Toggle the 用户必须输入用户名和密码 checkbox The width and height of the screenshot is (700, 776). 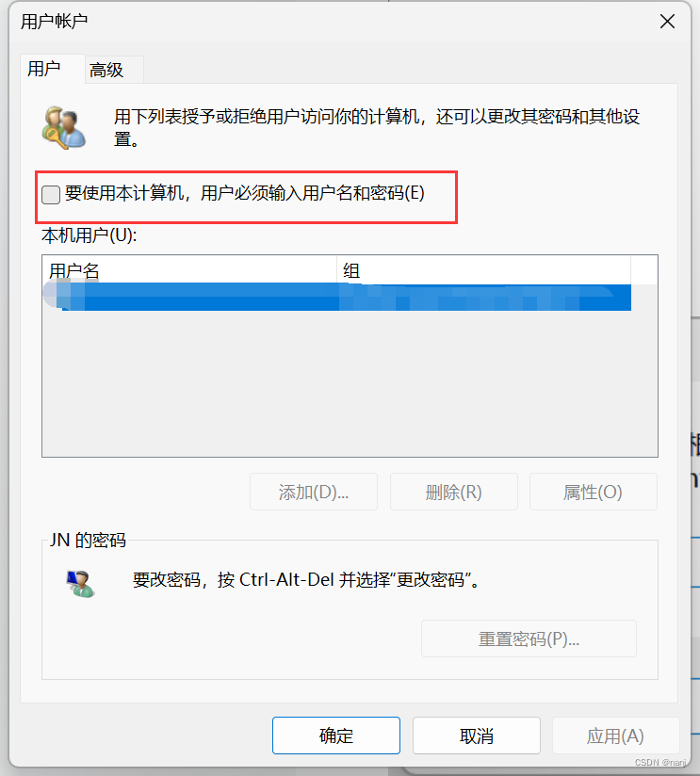tap(51, 195)
